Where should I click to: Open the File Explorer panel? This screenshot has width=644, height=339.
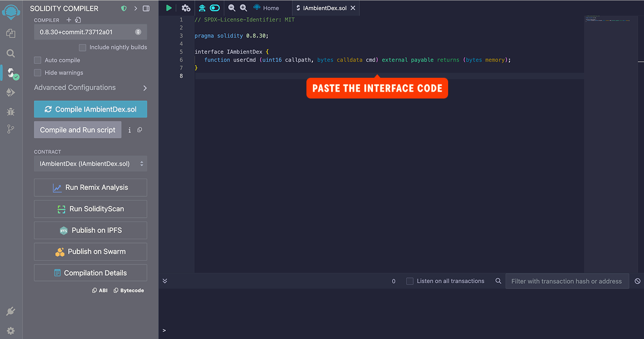tap(11, 33)
